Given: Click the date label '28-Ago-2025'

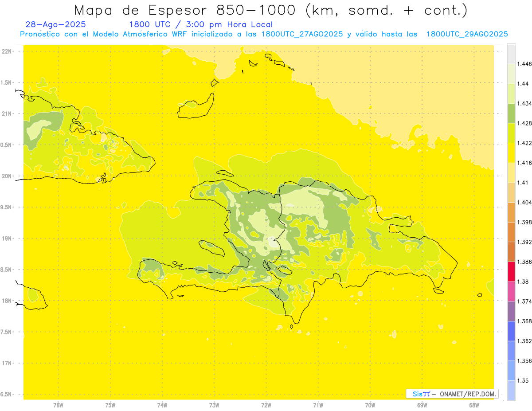Looking at the screenshot, I should pyautogui.click(x=56, y=24).
